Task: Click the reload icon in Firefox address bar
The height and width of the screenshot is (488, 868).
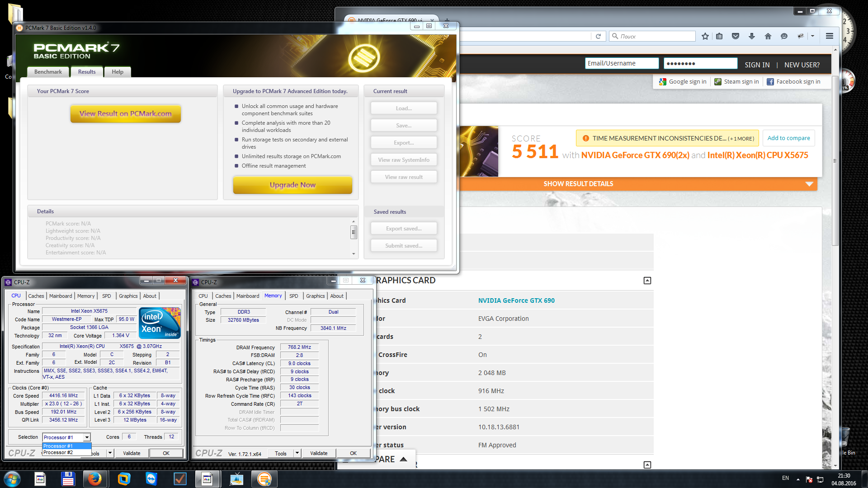Action: pyautogui.click(x=598, y=36)
